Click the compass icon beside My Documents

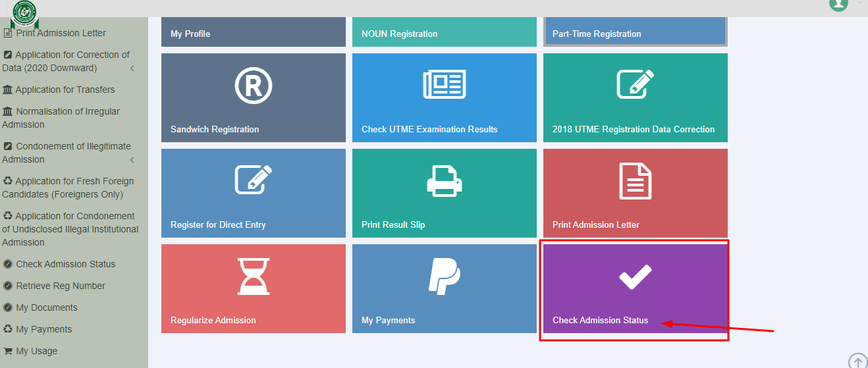coord(8,307)
